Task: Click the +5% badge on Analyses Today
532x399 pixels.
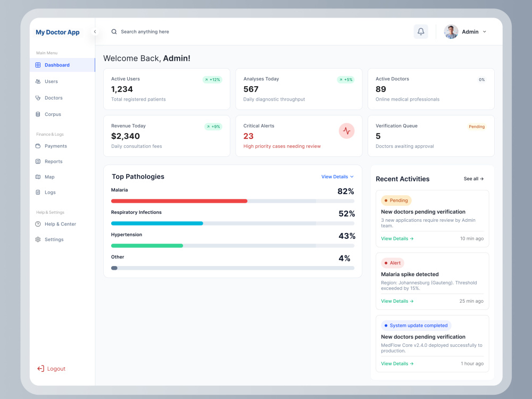Action: point(345,80)
